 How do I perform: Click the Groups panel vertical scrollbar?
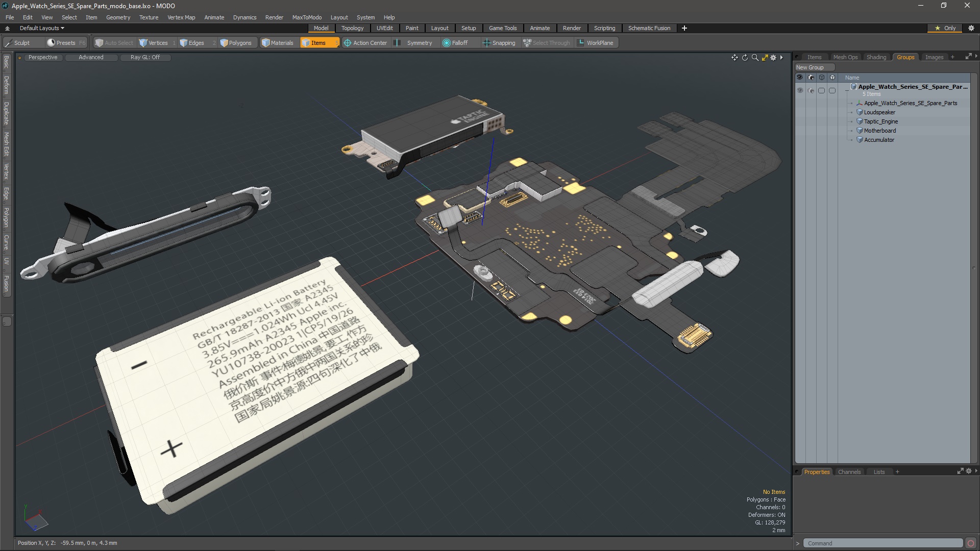coord(974,268)
